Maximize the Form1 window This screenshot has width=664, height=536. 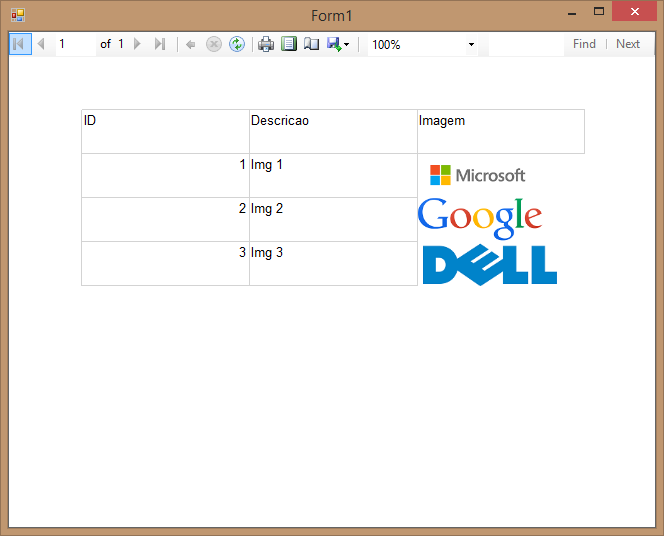click(599, 12)
